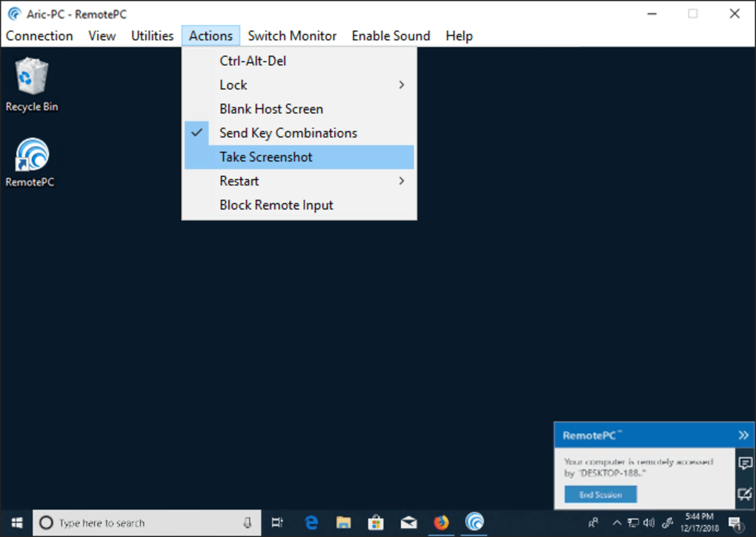Expand the Lock submenu

pyautogui.click(x=233, y=84)
